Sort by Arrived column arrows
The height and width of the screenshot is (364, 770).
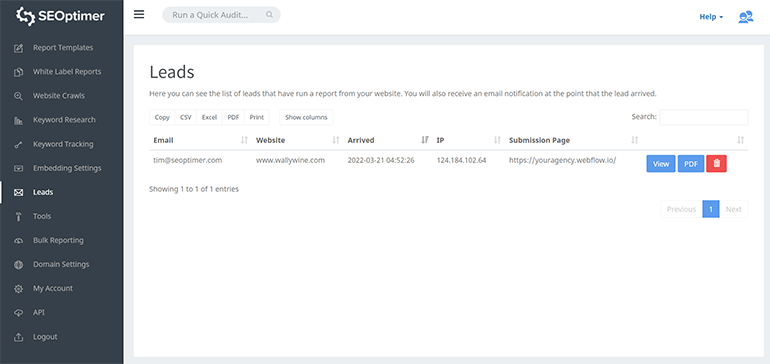pyautogui.click(x=425, y=140)
